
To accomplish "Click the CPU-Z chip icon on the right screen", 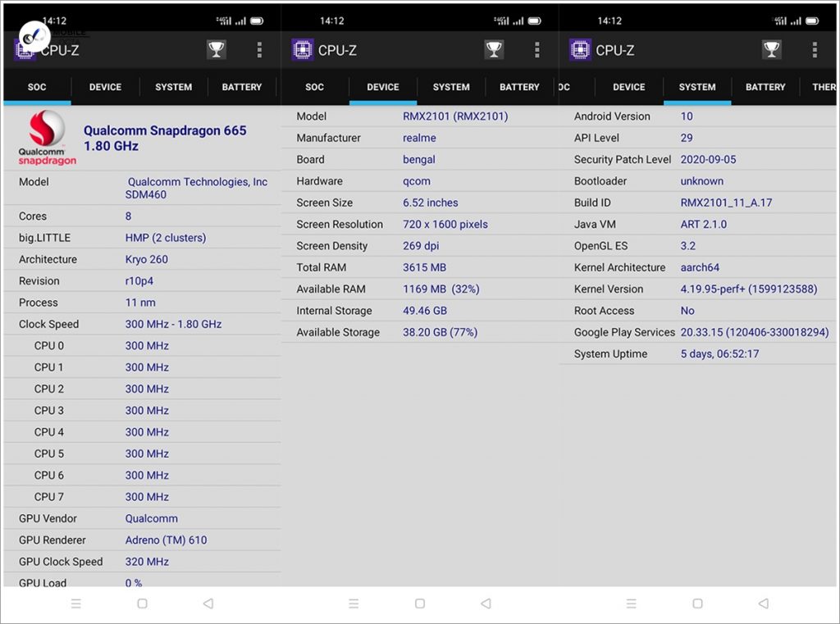I will (580, 50).
